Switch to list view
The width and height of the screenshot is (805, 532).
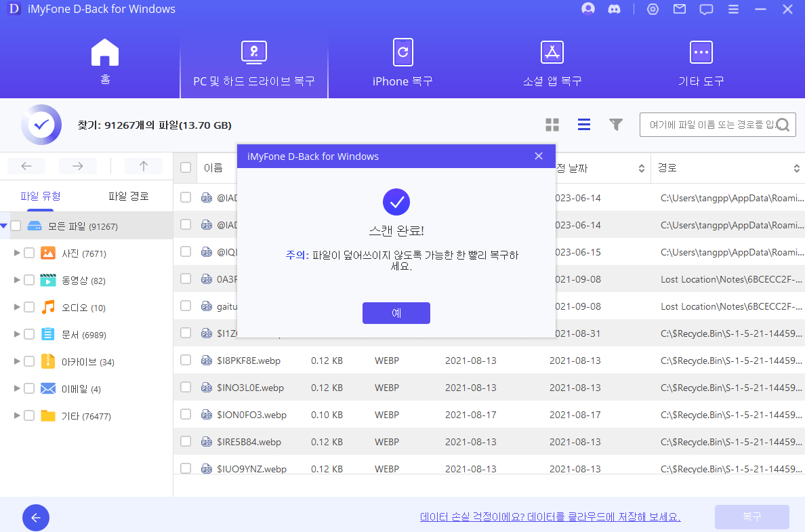click(584, 125)
